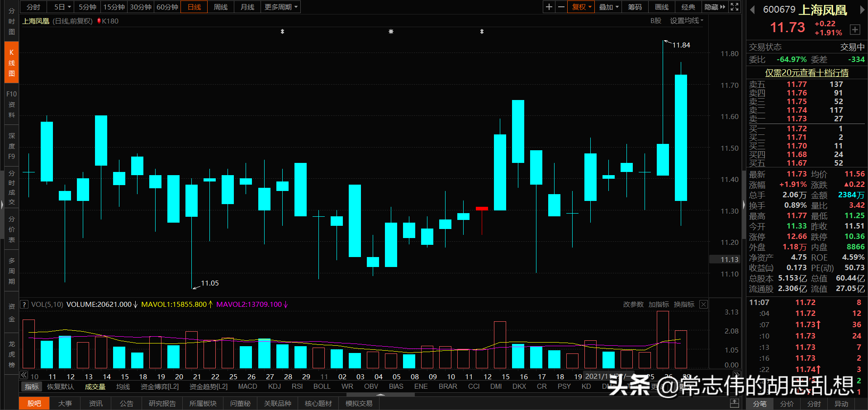Close the VOL volume indicator panel
The width and height of the screenshot is (868, 410).
[x=703, y=304]
